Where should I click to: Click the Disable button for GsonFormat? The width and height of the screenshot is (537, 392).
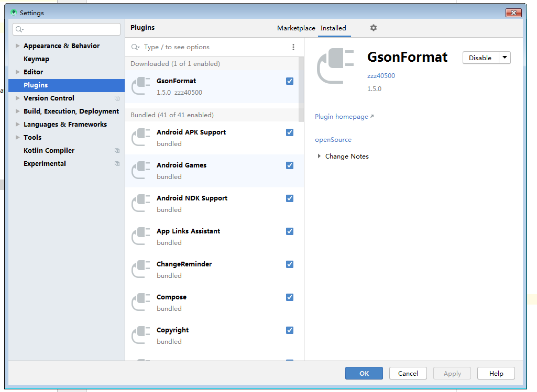point(480,58)
